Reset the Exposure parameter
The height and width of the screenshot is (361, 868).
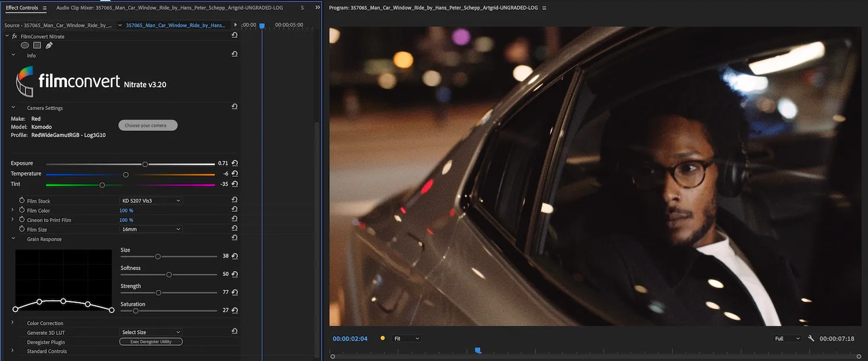coord(234,163)
